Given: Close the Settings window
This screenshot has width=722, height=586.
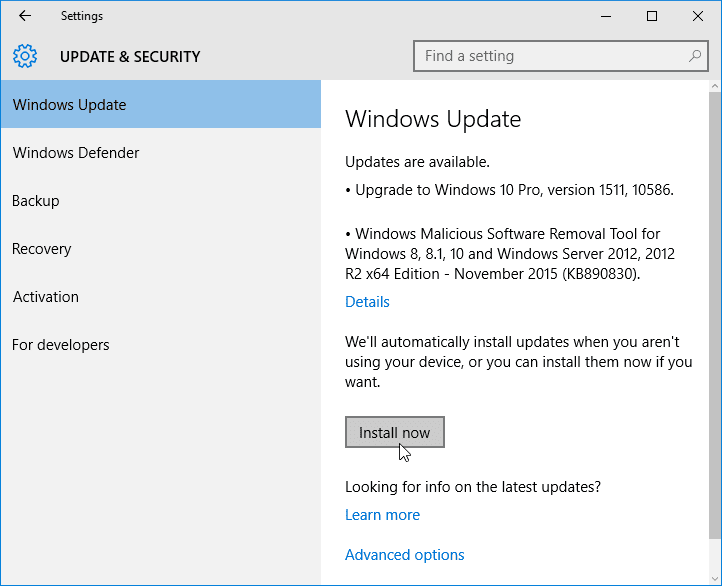Looking at the screenshot, I should (698, 16).
